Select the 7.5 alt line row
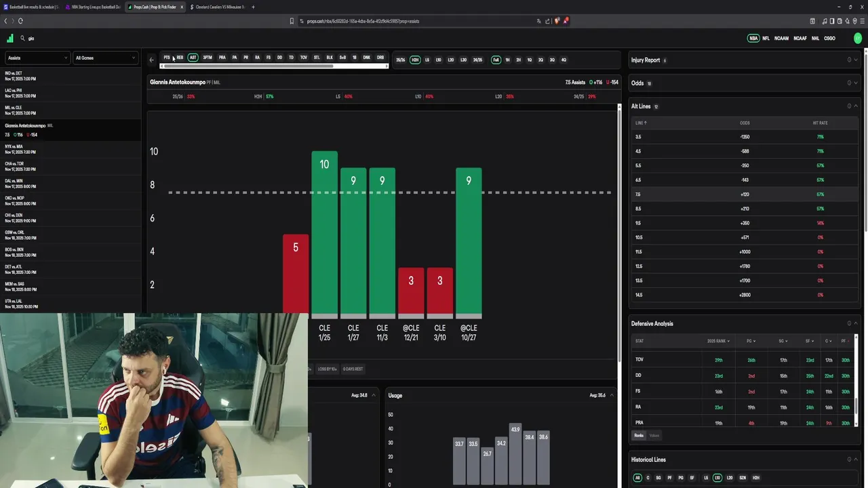 click(x=745, y=195)
